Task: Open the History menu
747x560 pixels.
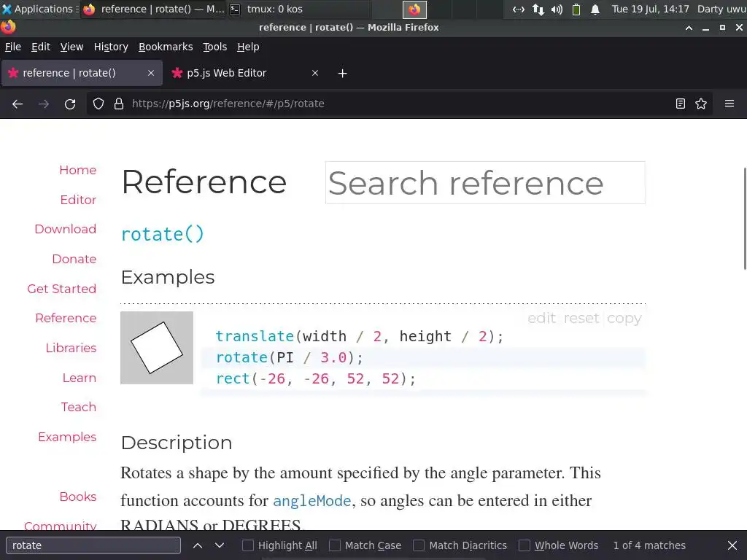Action: (111, 47)
